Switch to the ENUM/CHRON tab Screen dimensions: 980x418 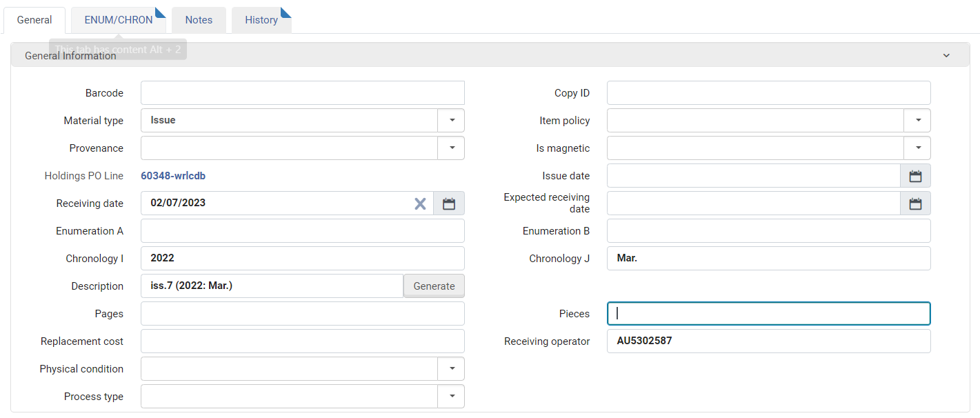click(x=119, y=20)
